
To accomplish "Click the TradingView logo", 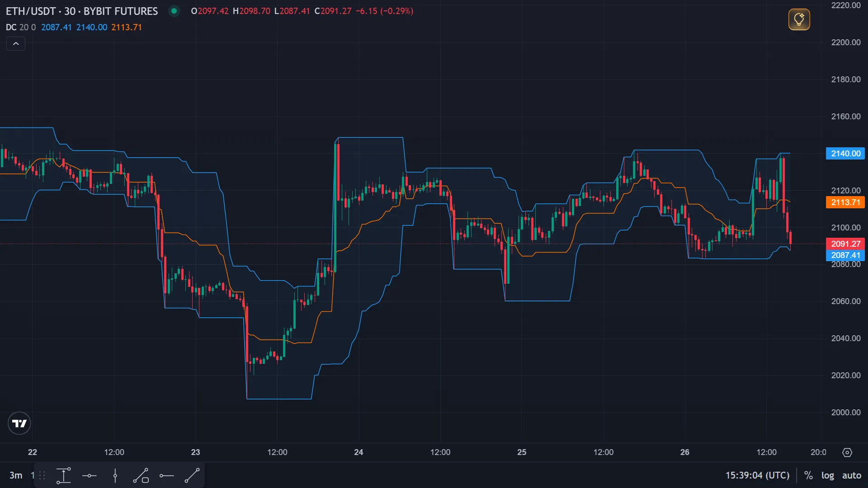I will pyautogui.click(x=19, y=423).
